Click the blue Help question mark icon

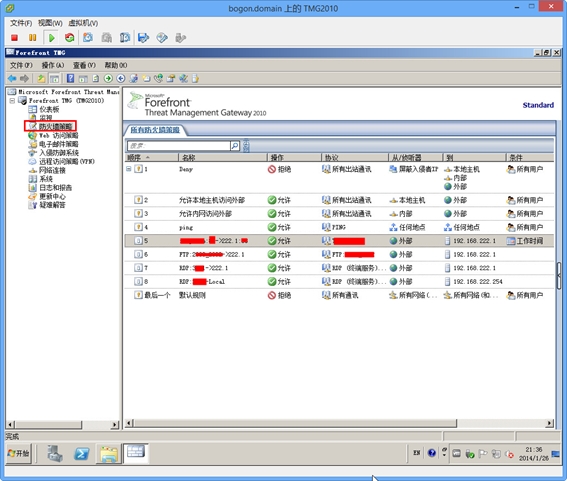pyautogui.click(x=71, y=78)
